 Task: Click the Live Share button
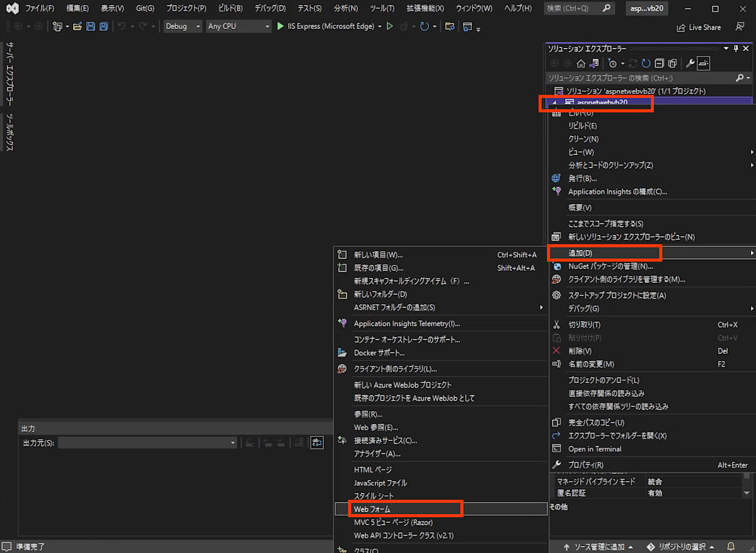[x=699, y=27]
